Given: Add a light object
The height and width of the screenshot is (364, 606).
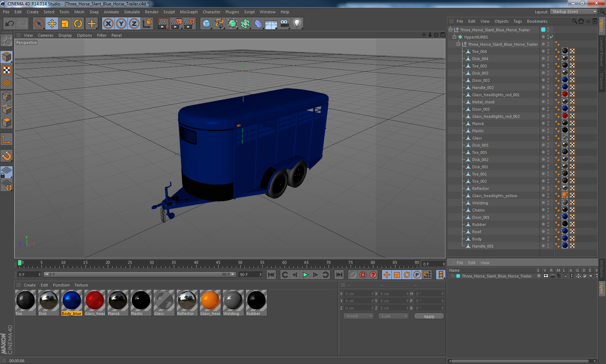Looking at the screenshot, I should point(297,24).
